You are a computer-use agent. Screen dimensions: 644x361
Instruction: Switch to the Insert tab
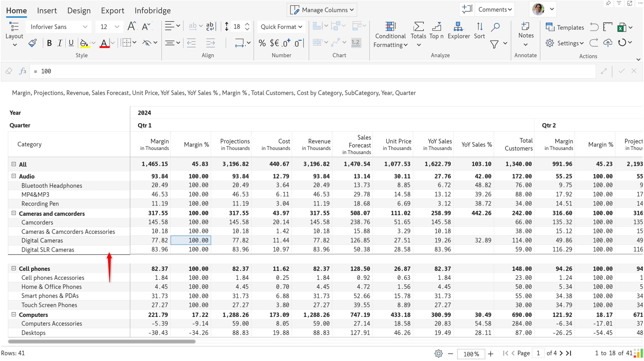[x=47, y=10]
